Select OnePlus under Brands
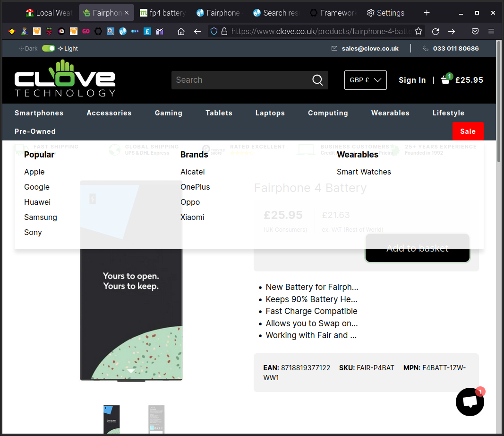The image size is (504, 436). 195,187
